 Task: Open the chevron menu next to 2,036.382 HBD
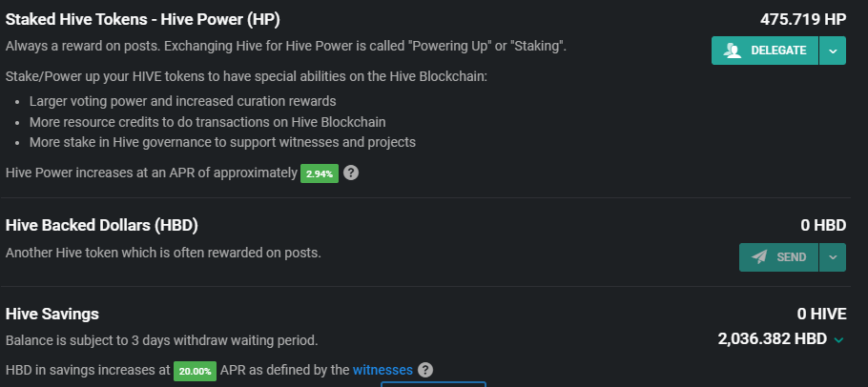[838, 339]
